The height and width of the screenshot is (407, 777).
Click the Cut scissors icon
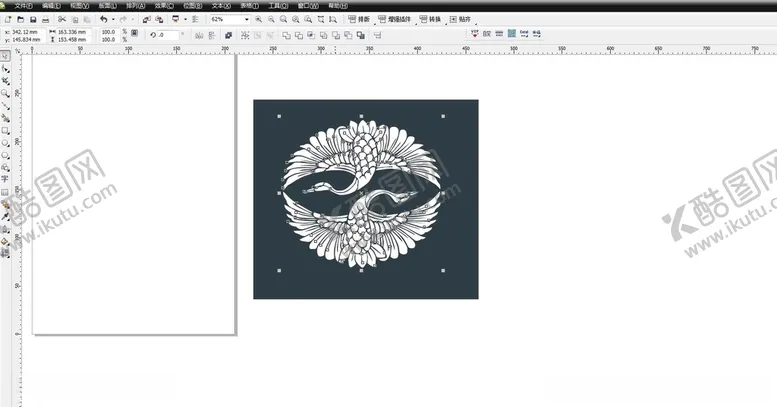[62, 19]
